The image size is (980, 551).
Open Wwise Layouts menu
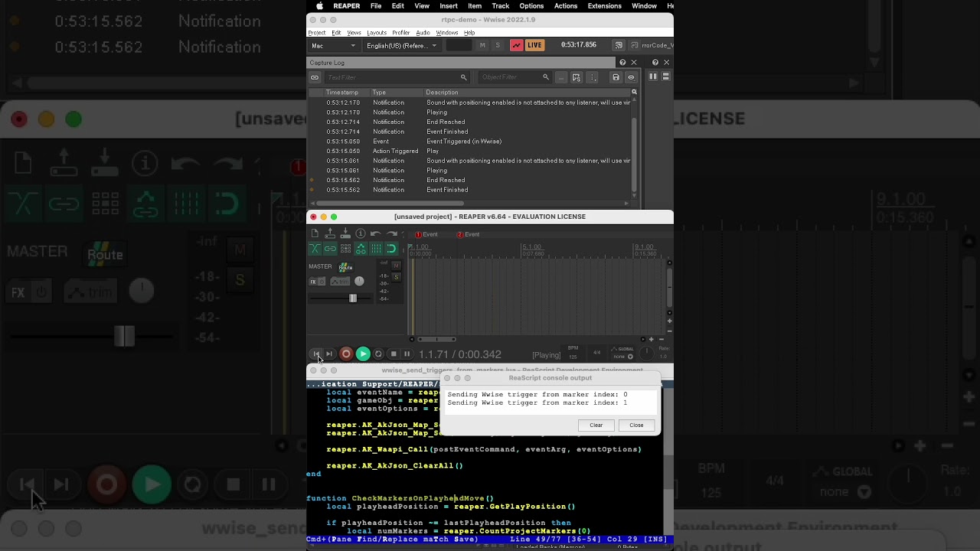pyautogui.click(x=377, y=33)
